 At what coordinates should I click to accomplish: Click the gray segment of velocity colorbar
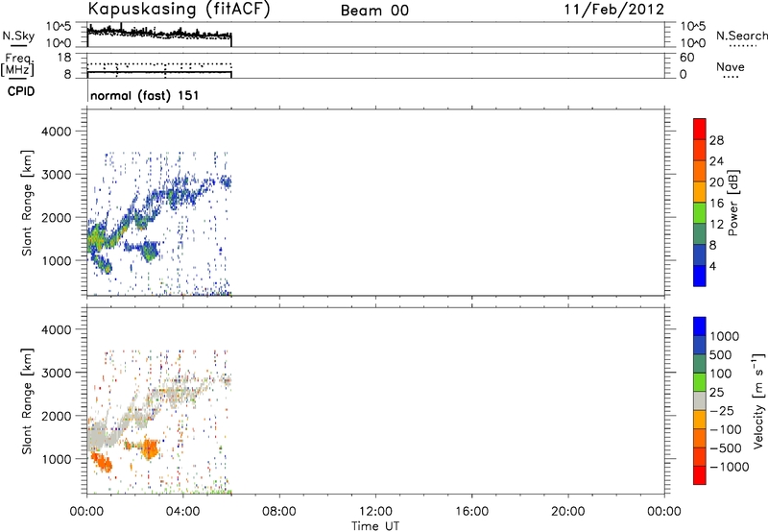coord(700,400)
